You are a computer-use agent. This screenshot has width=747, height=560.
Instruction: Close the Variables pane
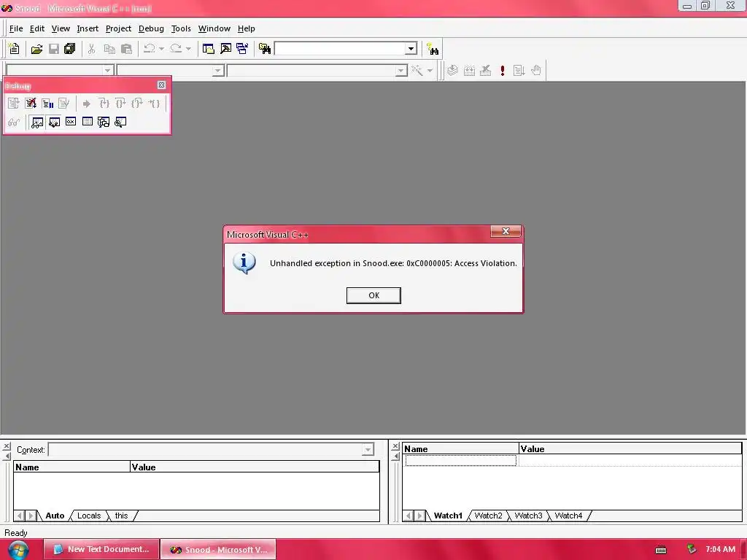click(6, 446)
